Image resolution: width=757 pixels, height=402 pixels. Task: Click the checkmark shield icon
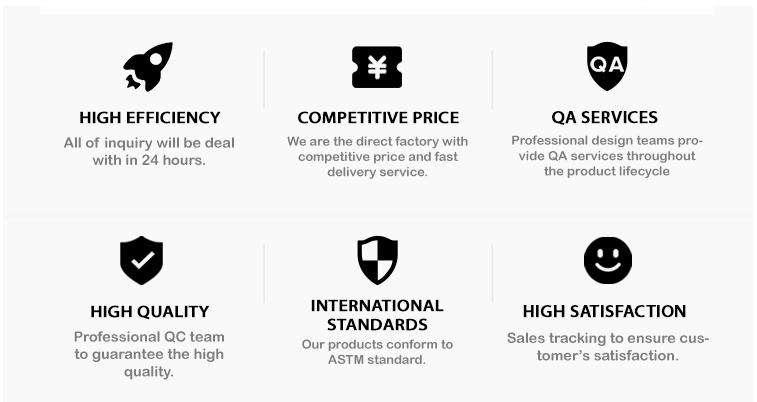[141, 260]
